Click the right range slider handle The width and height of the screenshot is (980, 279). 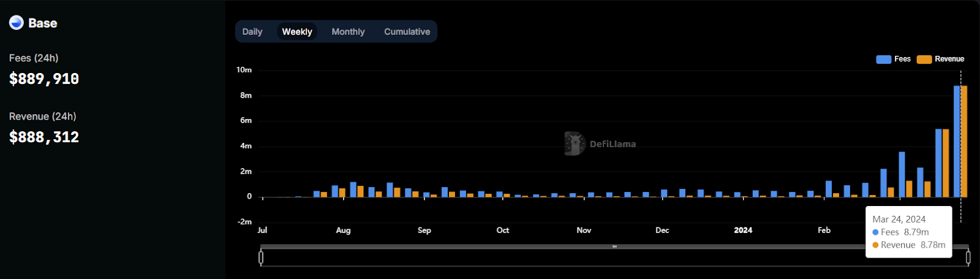(968, 258)
